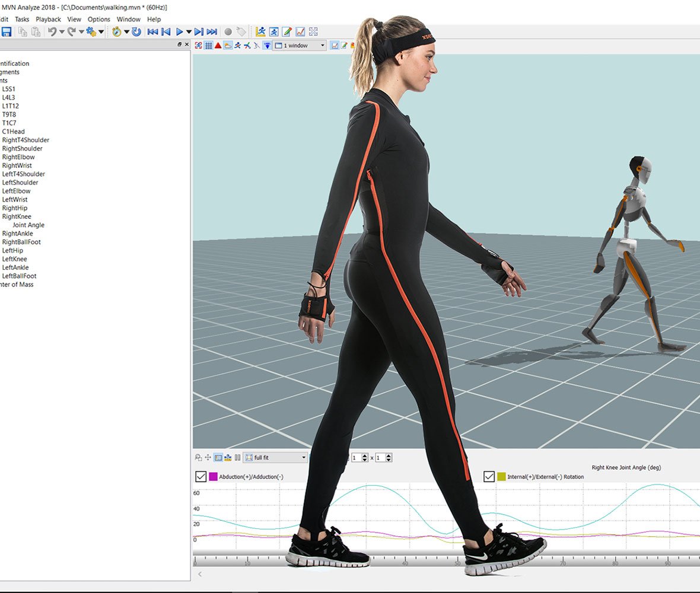The width and height of the screenshot is (700, 593).
Task: Close the left navigator panel
Action: point(187,45)
